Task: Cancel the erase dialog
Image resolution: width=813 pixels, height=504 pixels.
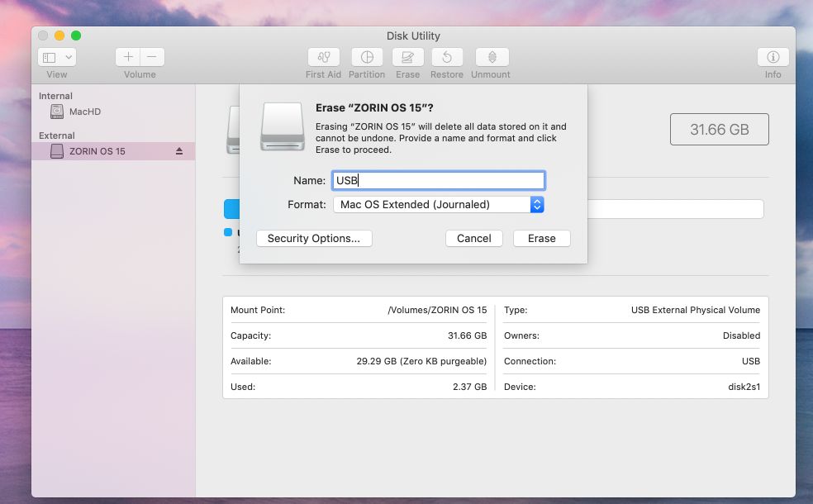Action: tap(474, 238)
